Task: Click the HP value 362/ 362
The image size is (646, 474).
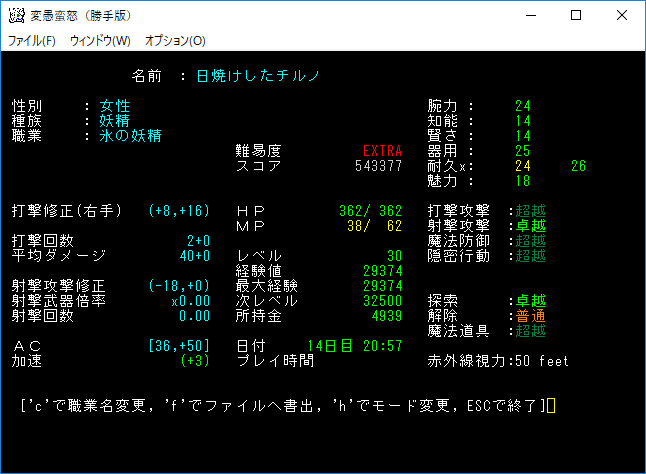Action: pos(370,211)
